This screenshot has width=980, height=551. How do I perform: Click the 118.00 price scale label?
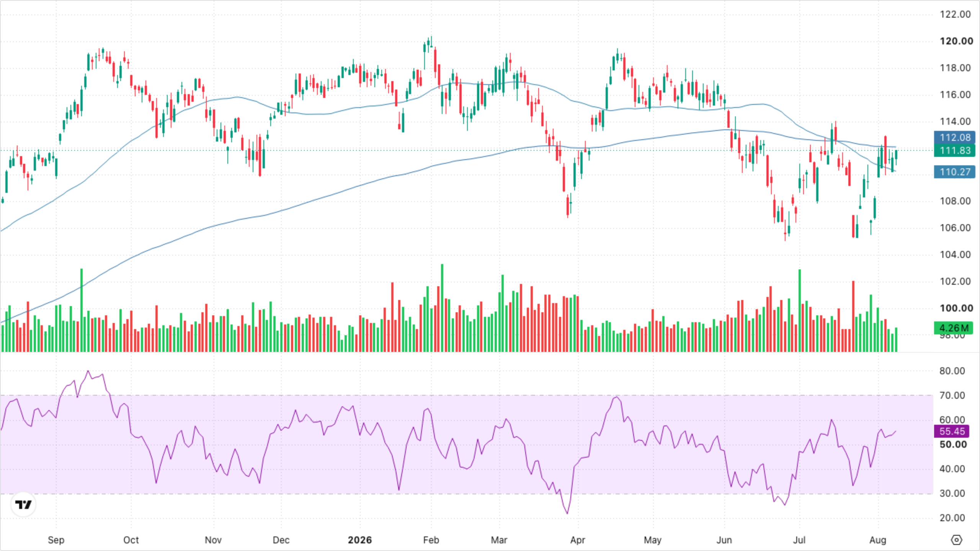tap(955, 68)
